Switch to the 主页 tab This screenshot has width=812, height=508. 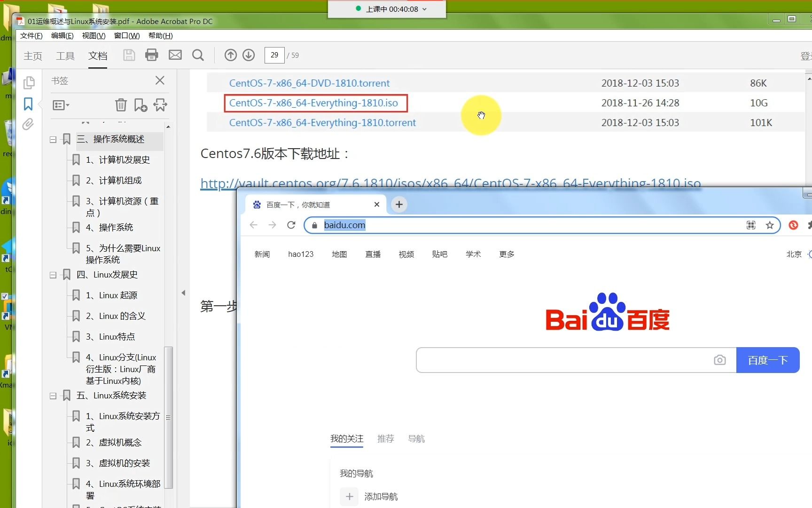[x=33, y=56]
